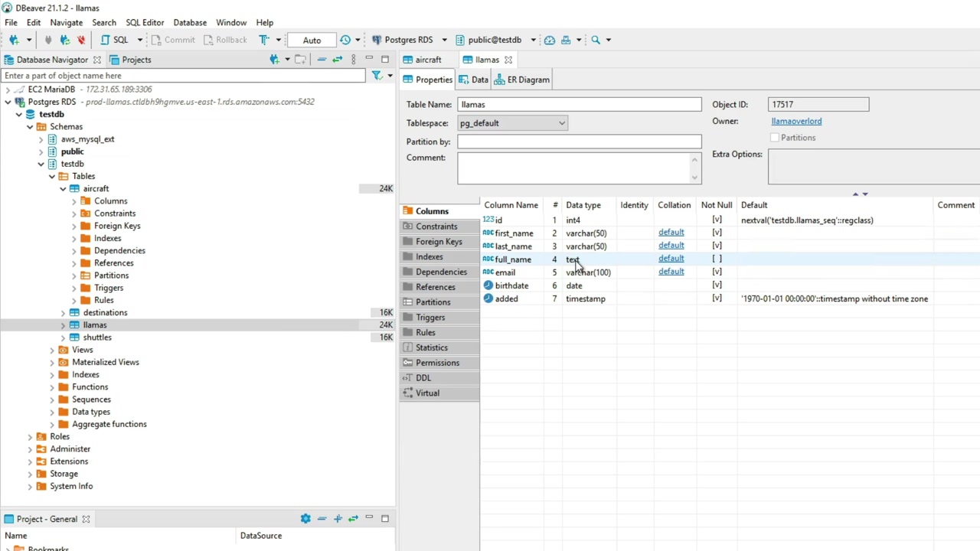Viewport: 980px width, 551px height.
Task: Open the Database menu
Action: (x=190, y=23)
